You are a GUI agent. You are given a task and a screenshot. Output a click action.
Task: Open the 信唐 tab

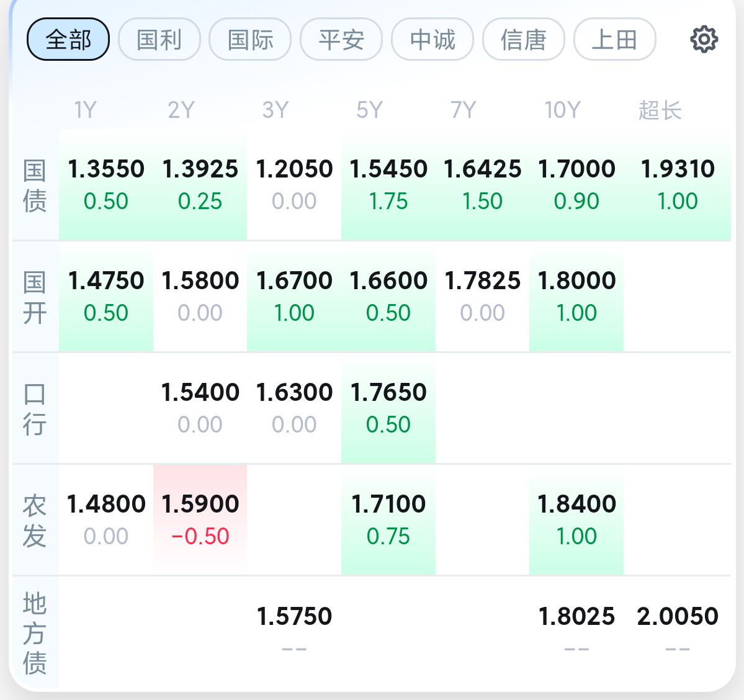click(524, 40)
